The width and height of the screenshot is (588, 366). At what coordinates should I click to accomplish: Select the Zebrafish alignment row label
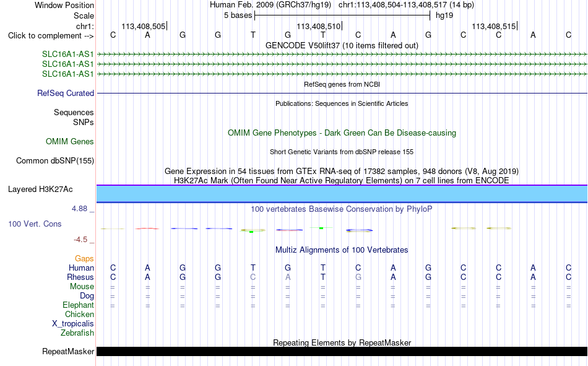tap(77, 333)
